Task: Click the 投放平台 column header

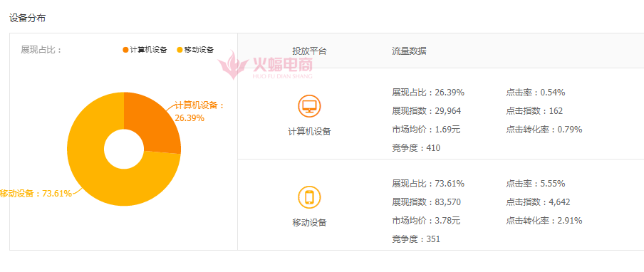Action: point(309,51)
